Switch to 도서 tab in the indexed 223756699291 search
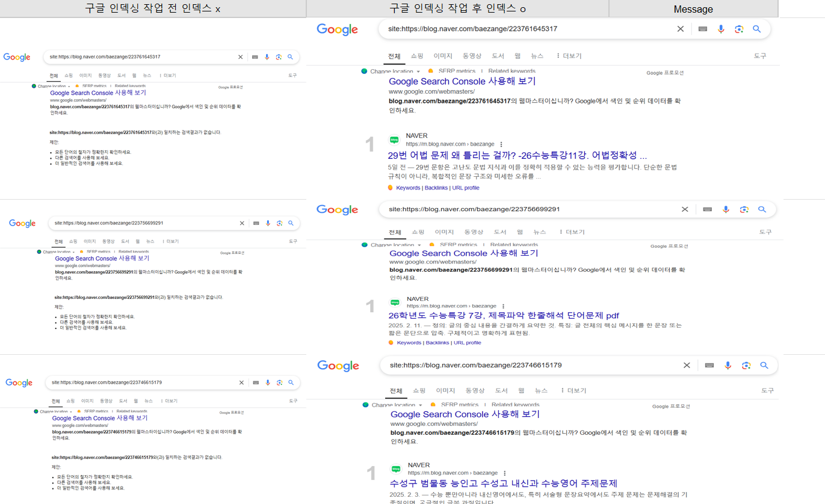 tap(500, 232)
